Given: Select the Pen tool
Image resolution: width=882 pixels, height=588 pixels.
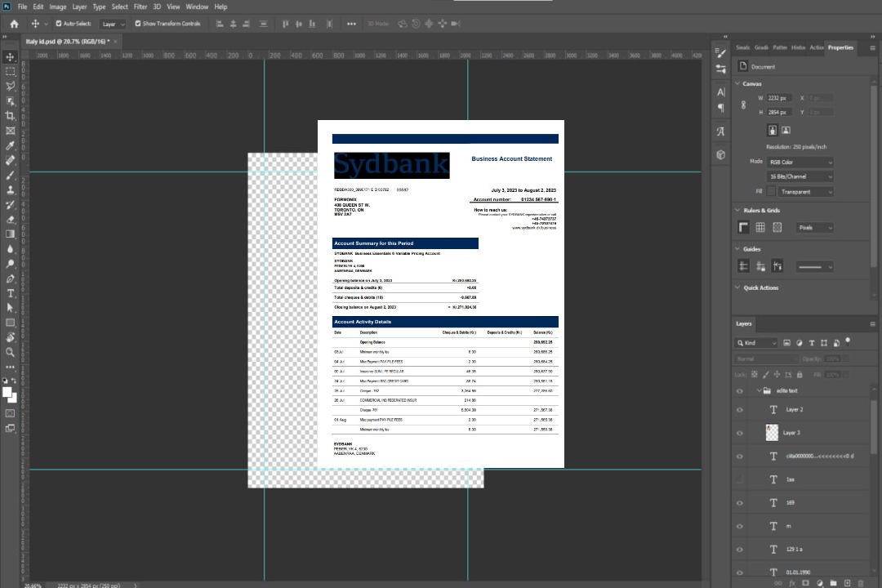Looking at the screenshot, I should pyautogui.click(x=10, y=278).
